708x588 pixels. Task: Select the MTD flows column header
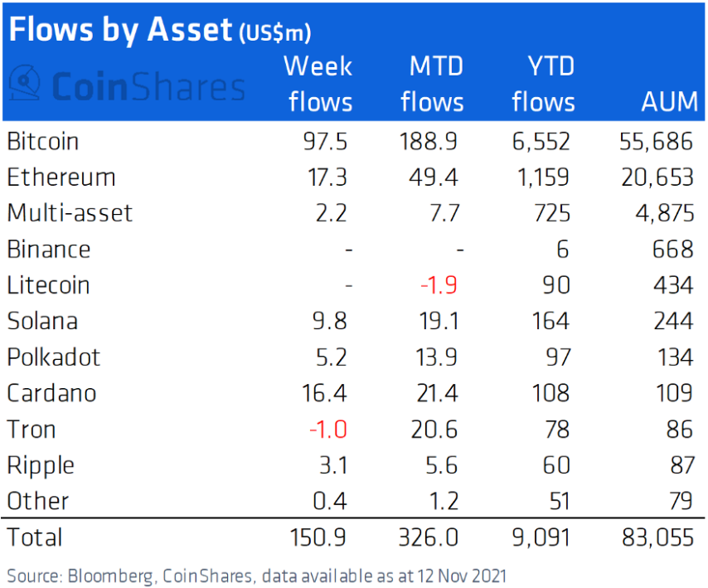click(433, 84)
